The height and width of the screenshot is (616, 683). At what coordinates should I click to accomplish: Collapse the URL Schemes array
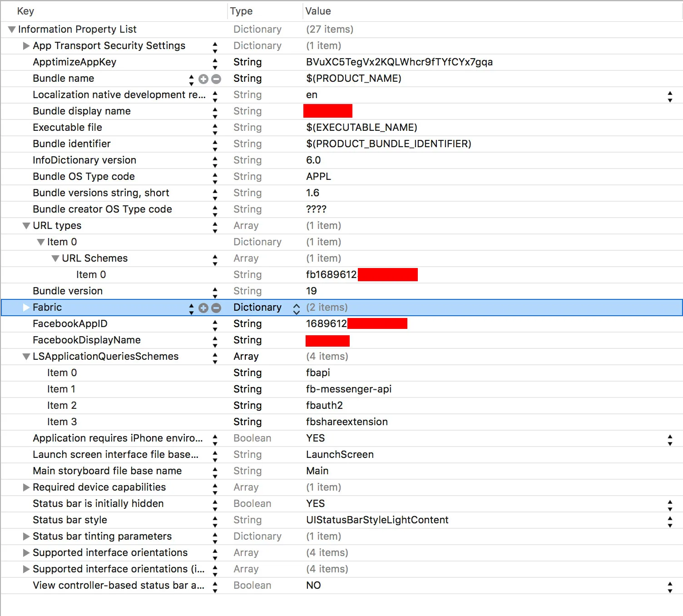[55, 258]
